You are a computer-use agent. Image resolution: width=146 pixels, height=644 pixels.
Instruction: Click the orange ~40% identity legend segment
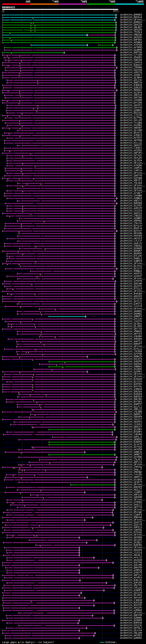(45, 4)
